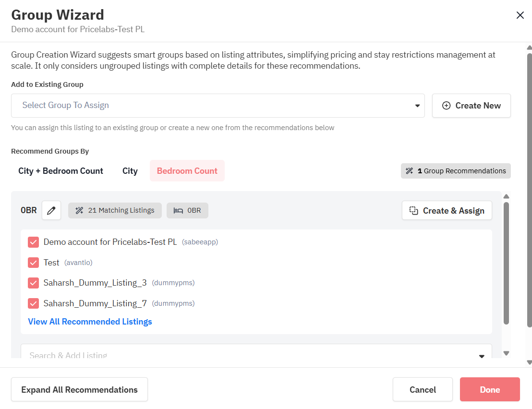Close the Group Wizard dialog
Screen dimensions: 532x409
(520, 15)
